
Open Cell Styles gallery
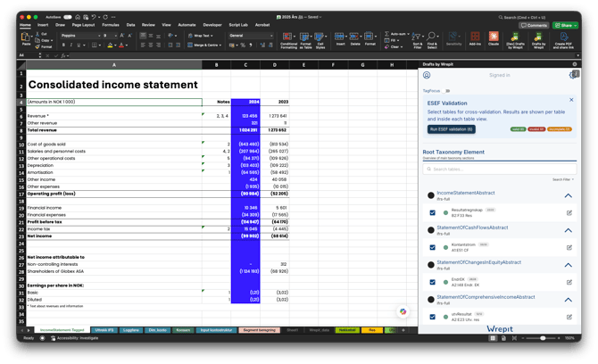320,39
